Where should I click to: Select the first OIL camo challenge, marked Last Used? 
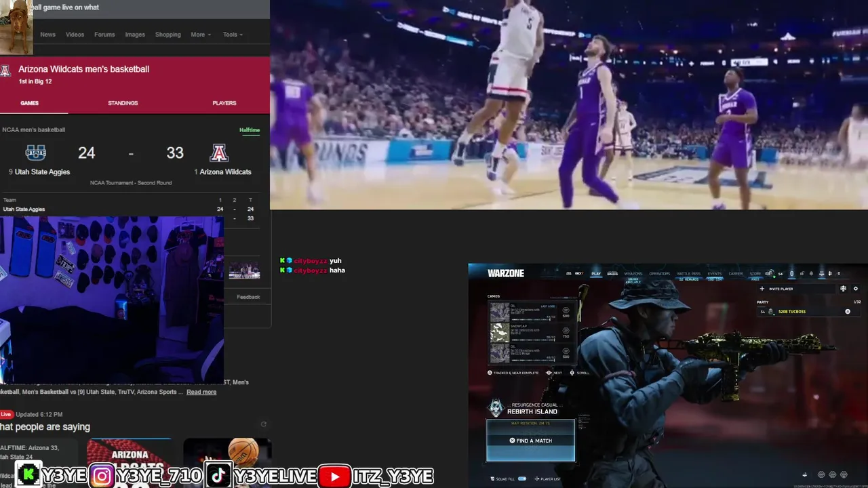pos(532,312)
